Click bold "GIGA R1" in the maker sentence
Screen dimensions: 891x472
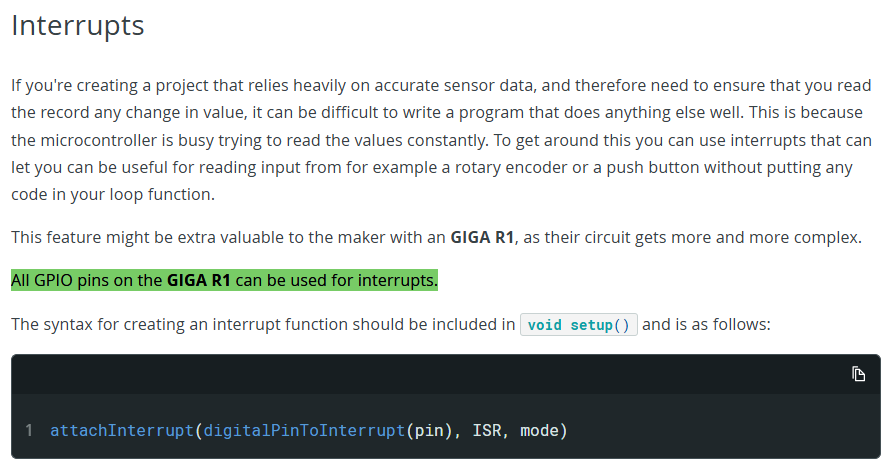[485, 238]
